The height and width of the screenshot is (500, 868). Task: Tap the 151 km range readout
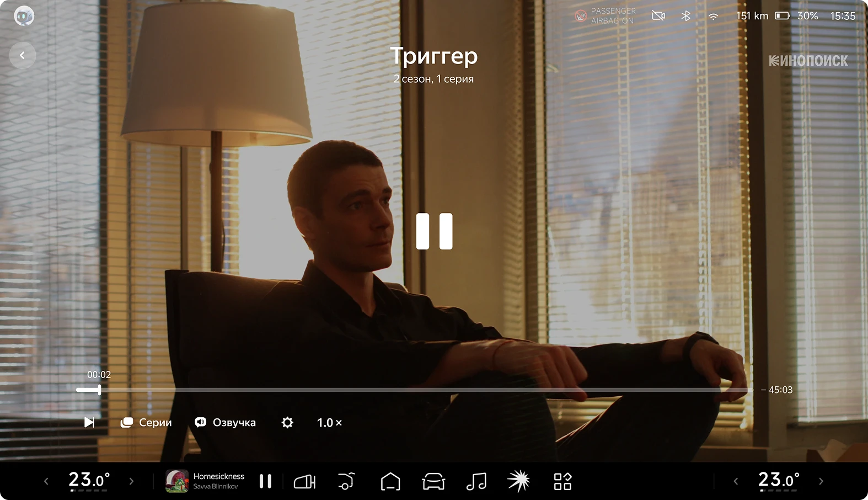[x=752, y=16]
